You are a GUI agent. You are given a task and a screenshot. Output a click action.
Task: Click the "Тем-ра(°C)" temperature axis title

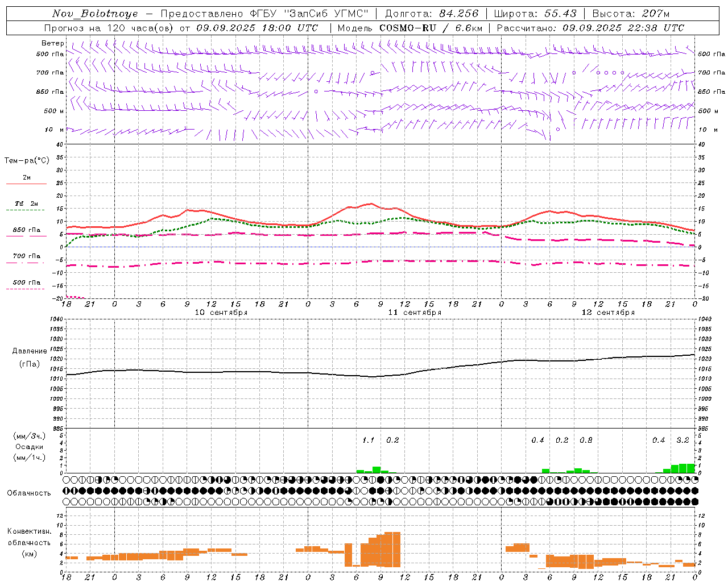coord(27,160)
